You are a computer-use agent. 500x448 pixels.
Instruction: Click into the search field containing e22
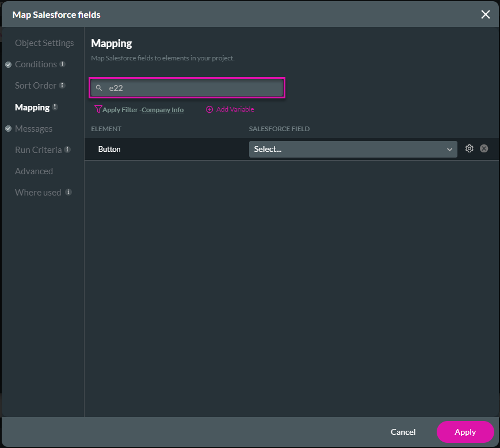[193, 88]
